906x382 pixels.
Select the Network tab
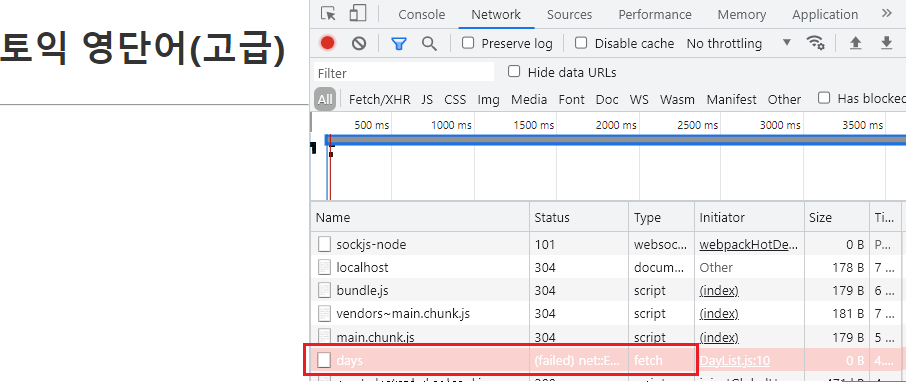click(496, 14)
